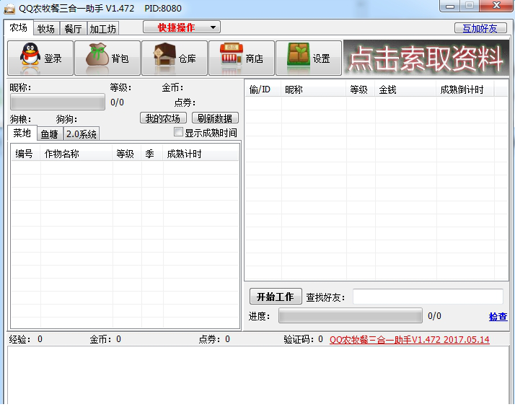The height and width of the screenshot is (420, 515).
Task: Close the application window
Action: coord(496,6)
